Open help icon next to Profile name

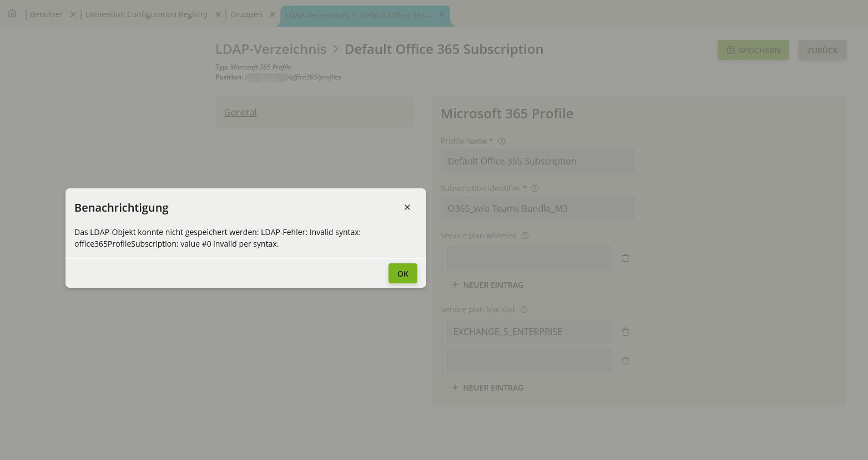coord(502,141)
